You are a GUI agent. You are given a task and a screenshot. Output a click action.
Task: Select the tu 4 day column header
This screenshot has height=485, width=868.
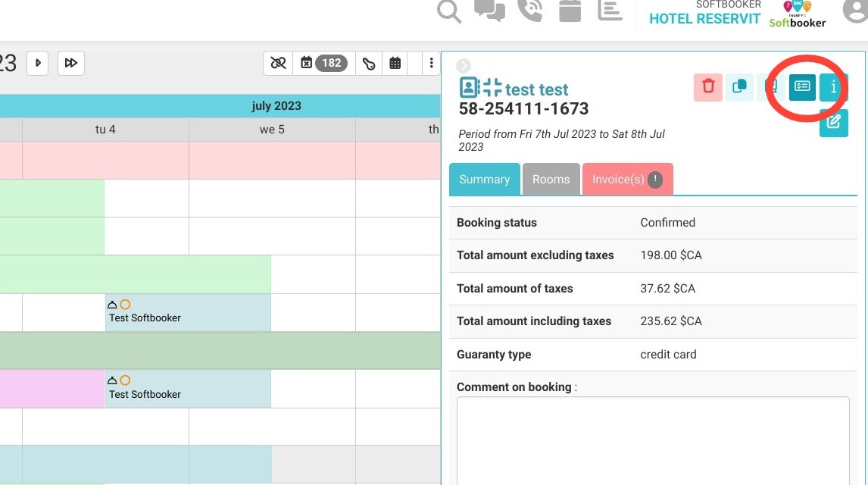(x=105, y=130)
